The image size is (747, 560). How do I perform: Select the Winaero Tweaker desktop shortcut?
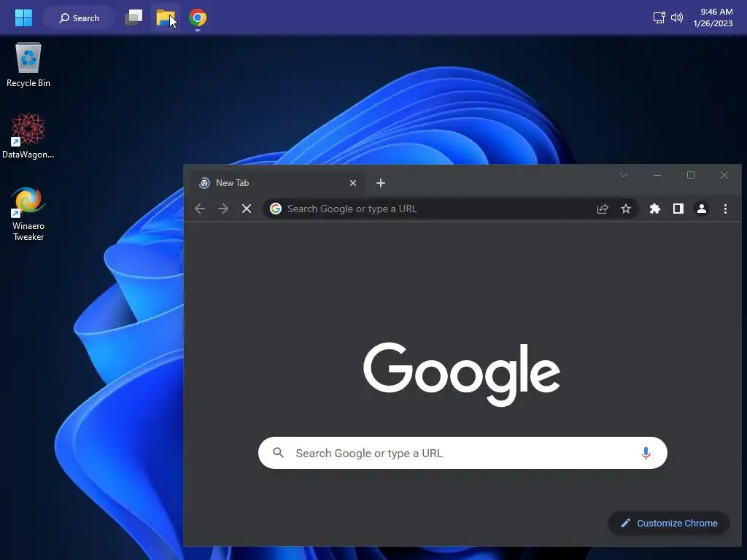pyautogui.click(x=28, y=214)
